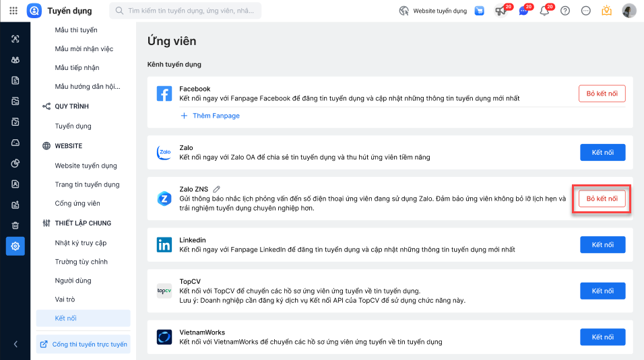Click the Ứng viên page title

pyautogui.click(x=172, y=41)
